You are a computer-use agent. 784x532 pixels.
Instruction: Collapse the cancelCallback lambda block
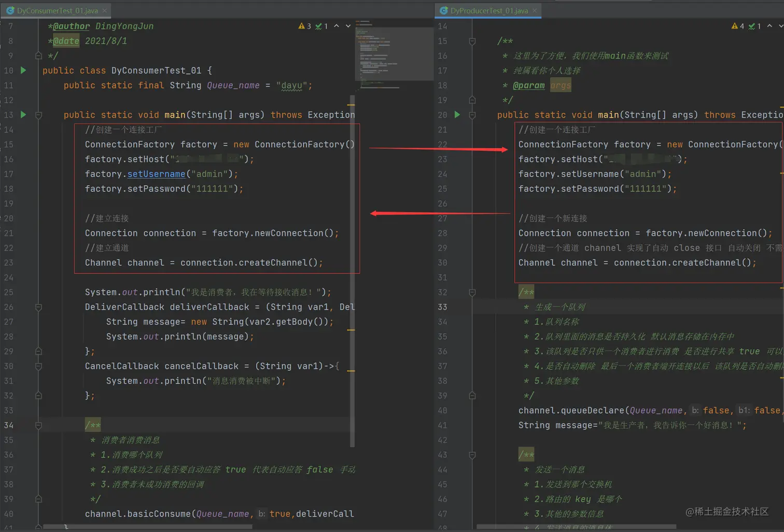(38, 366)
